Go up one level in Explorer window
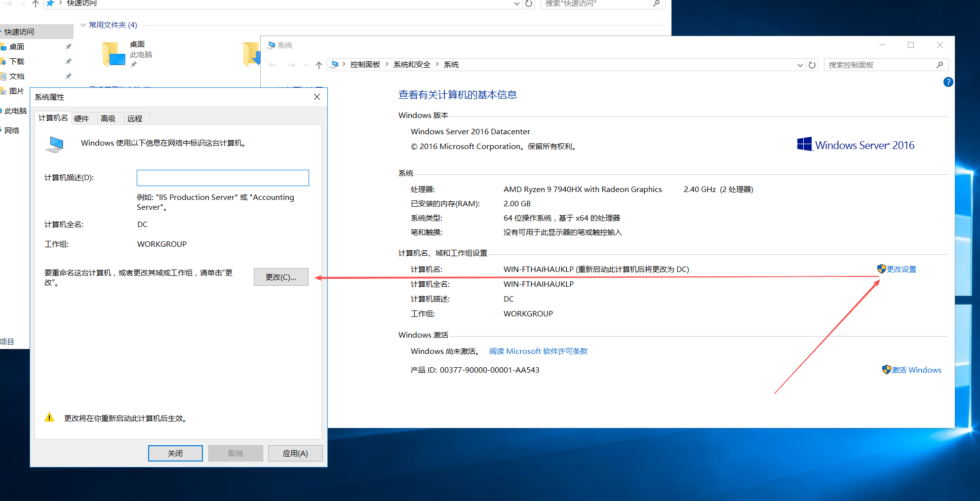The height and width of the screenshot is (501, 980). point(35,3)
